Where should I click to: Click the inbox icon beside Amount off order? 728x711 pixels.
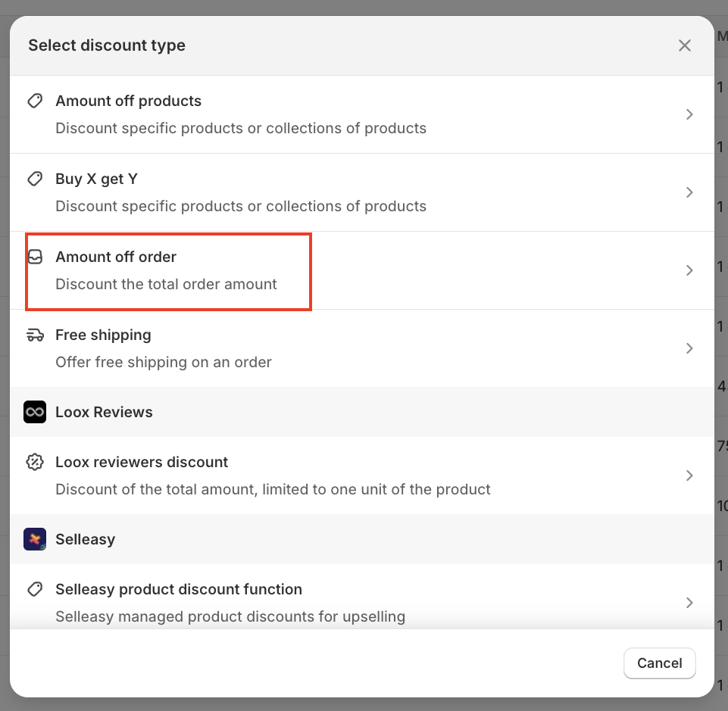pos(35,257)
